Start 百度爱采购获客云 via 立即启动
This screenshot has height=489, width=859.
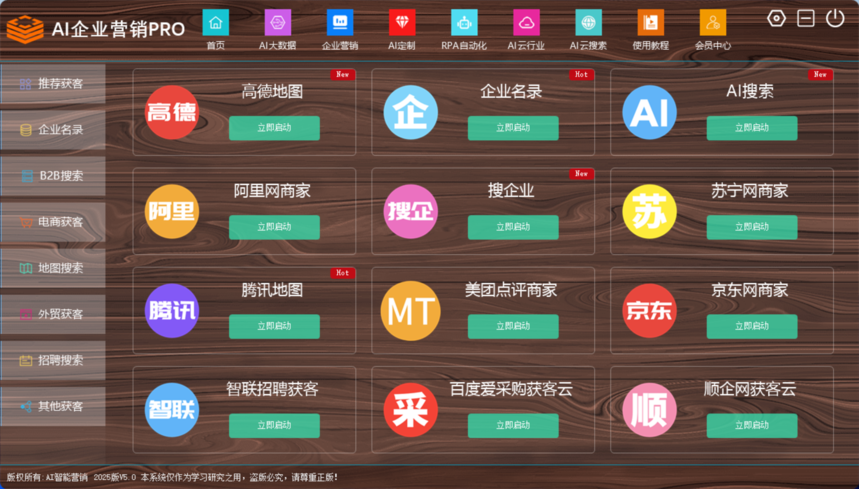pos(513,425)
